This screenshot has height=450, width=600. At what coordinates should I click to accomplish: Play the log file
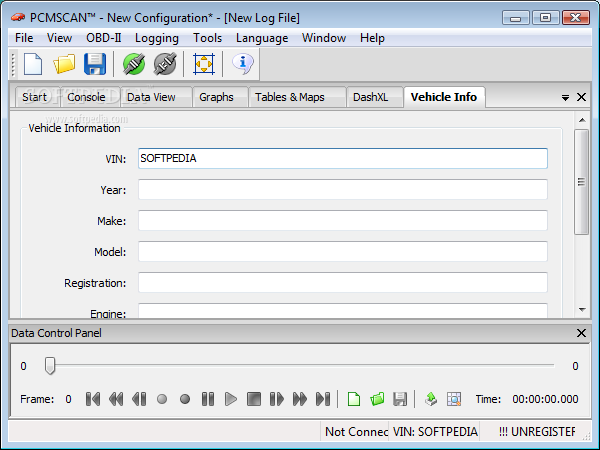pyautogui.click(x=231, y=399)
